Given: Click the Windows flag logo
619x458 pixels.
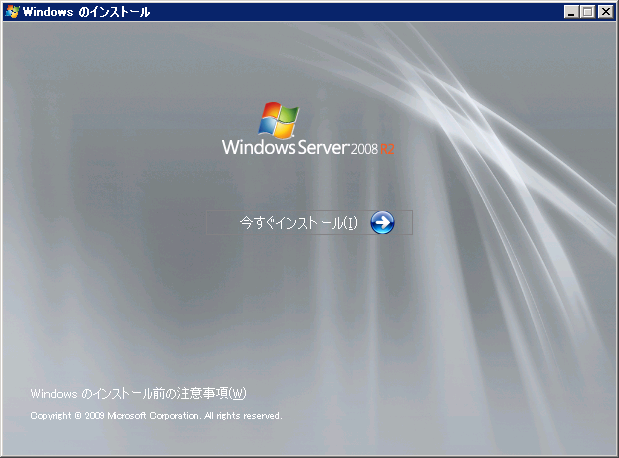Looking at the screenshot, I should [x=279, y=120].
